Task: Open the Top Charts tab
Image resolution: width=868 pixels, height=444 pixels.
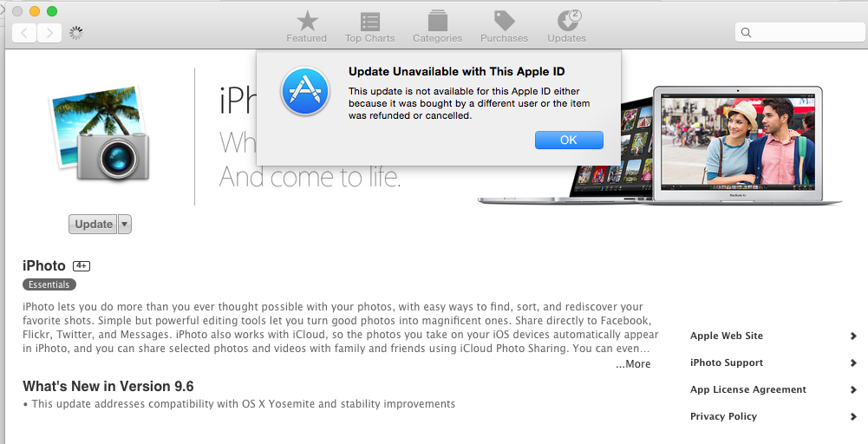Action: tap(369, 27)
